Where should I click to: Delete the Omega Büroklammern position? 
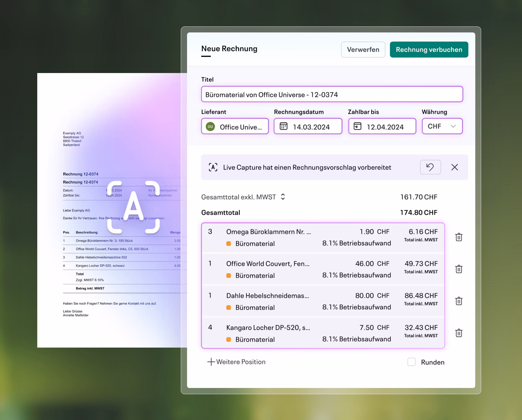tap(459, 237)
